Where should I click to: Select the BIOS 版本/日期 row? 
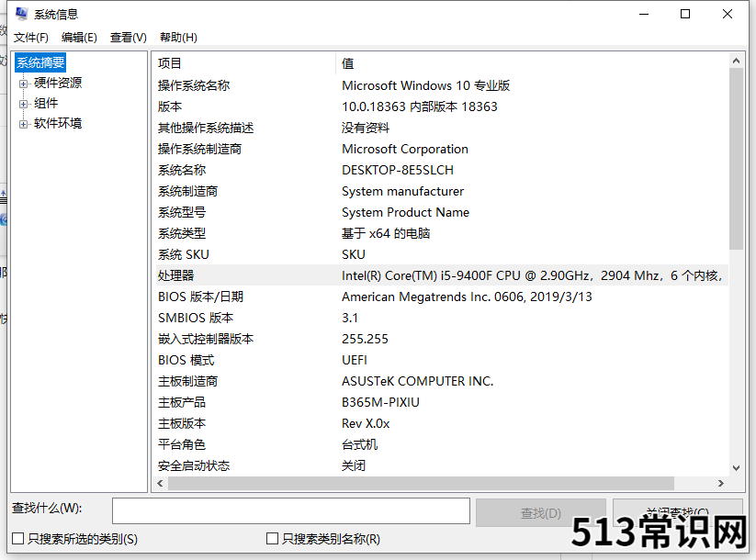(x=442, y=297)
